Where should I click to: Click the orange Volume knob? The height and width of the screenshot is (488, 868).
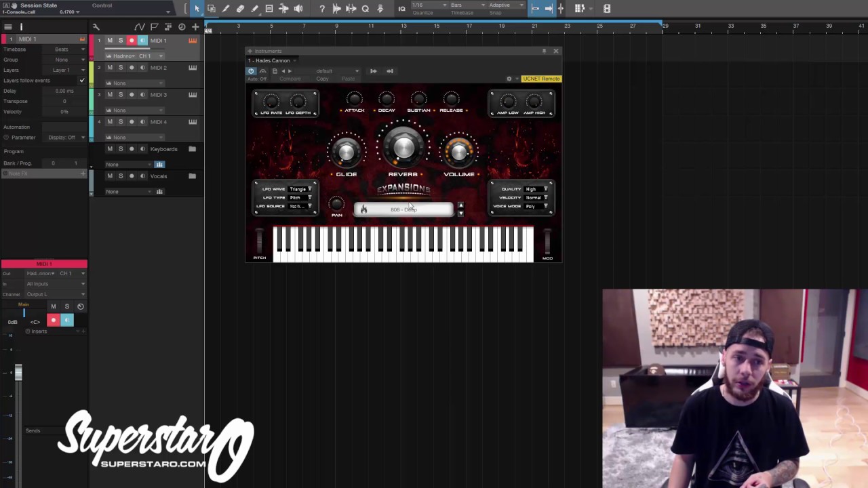click(459, 151)
